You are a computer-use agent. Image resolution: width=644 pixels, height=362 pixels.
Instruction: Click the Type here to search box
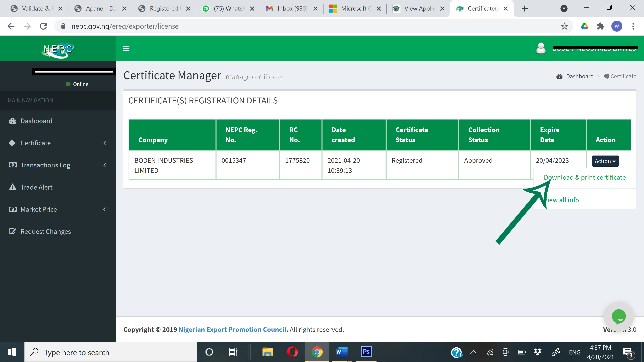pos(111,352)
